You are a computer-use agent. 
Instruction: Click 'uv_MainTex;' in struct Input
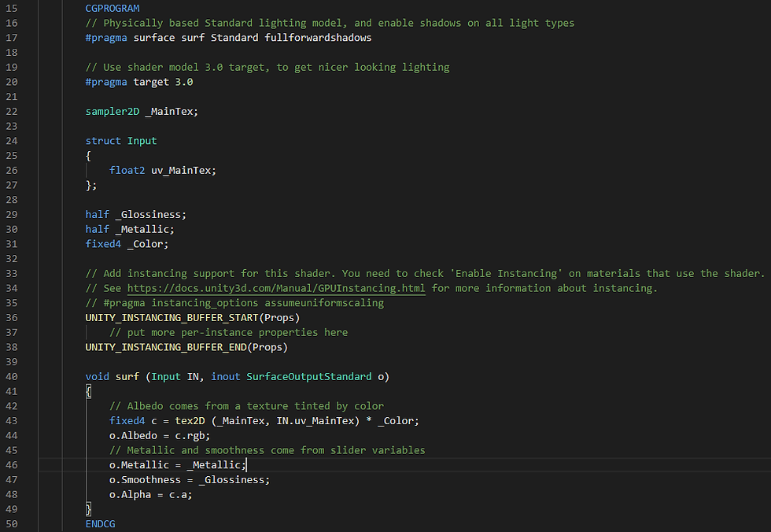tap(183, 171)
